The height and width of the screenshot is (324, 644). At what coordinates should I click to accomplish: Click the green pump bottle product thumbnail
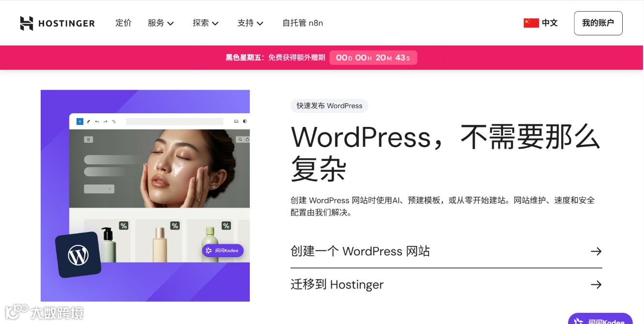(210, 241)
